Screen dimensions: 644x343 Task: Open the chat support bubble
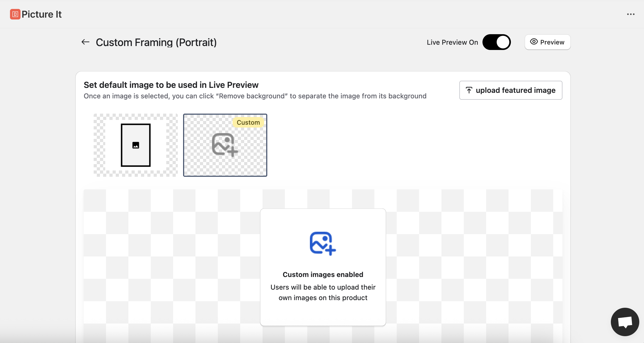625,321
